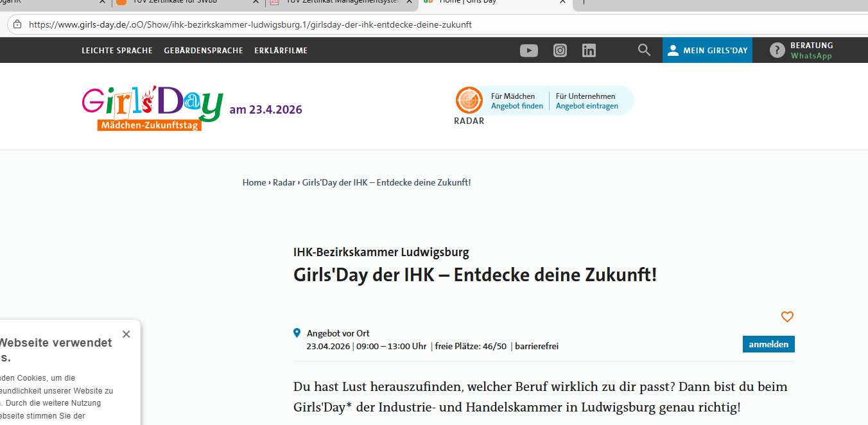Click the magnifying glass search icon

pyautogui.click(x=644, y=50)
